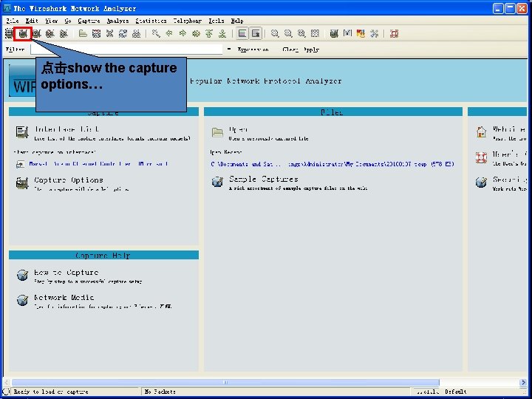The height and width of the screenshot is (399, 532).
Task: Go back in packet history arrow
Action: click(169, 33)
